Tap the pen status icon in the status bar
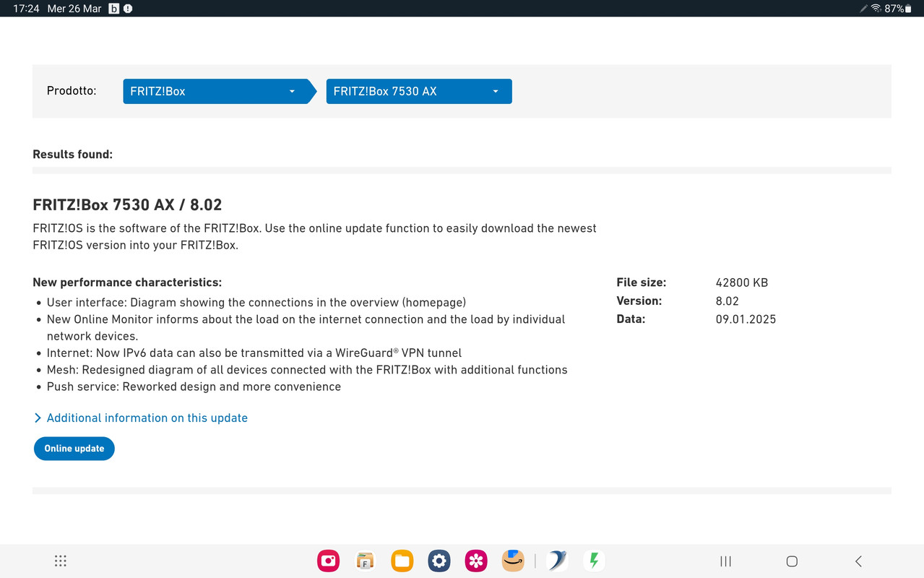The image size is (924, 578). point(863,9)
